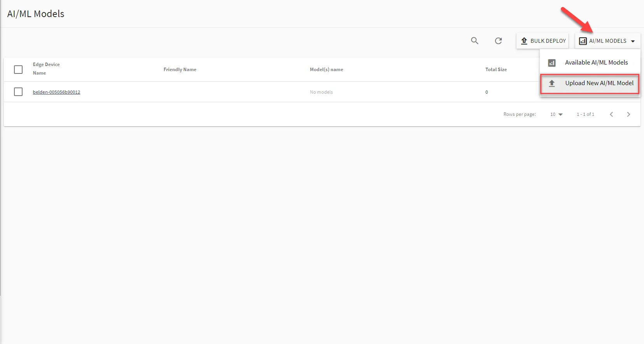644x344 pixels.
Task: Open the belden-005056b90012 device link
Action: [x=56, y=92]
